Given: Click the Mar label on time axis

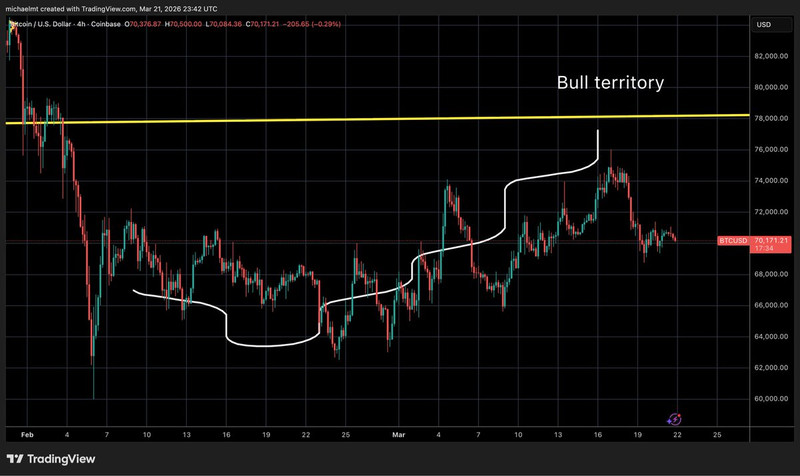Looking at the screenshot, I should pos(399,436).
